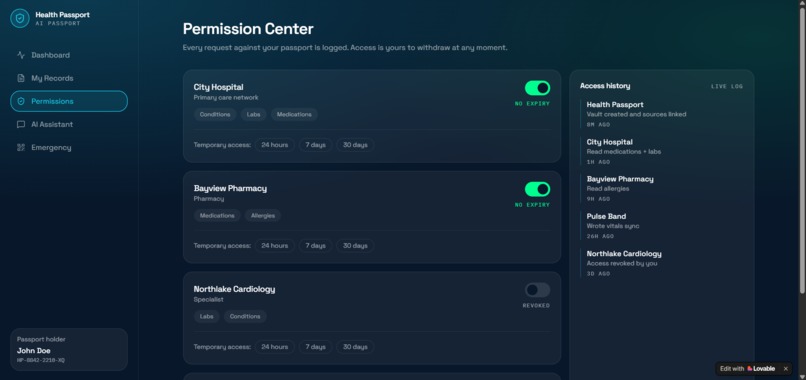Click Bayview Pharmacy's Medications tag
806x380 pixels.
(217, 215)
